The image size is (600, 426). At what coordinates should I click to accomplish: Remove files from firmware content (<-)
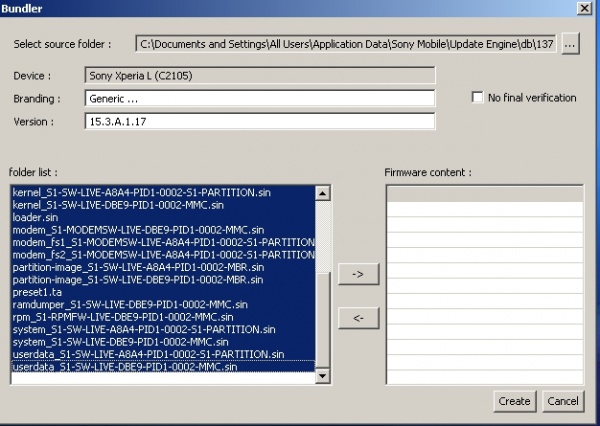tap(359, 318)
